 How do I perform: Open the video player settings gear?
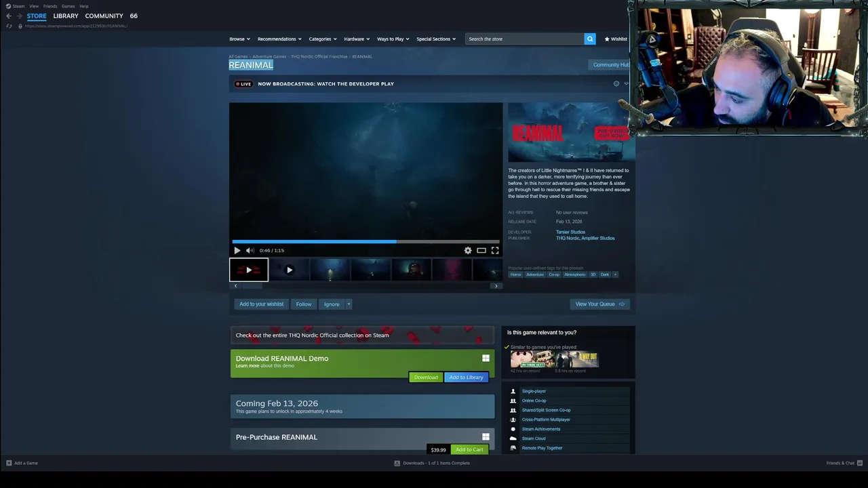pos(468,250)
